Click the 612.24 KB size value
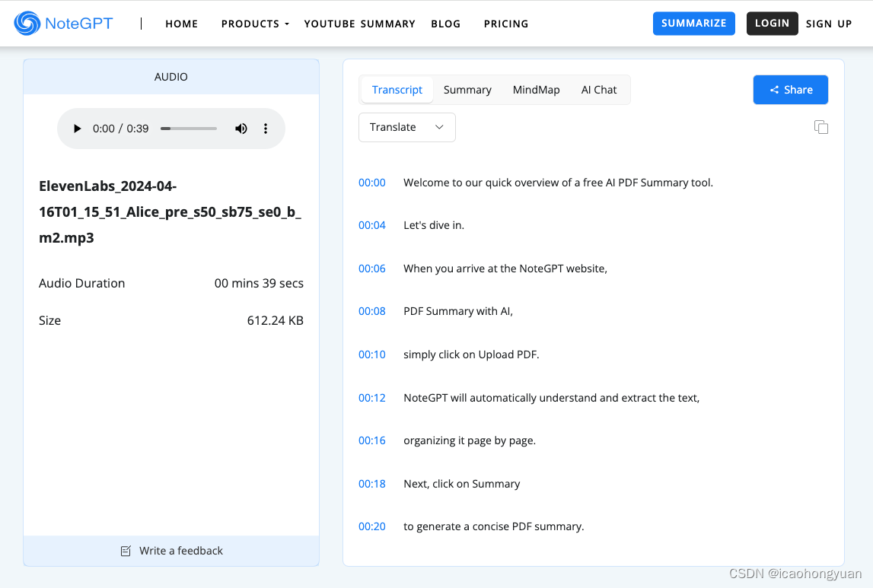This screenshot has width=873, height=588. coord(275,320)
